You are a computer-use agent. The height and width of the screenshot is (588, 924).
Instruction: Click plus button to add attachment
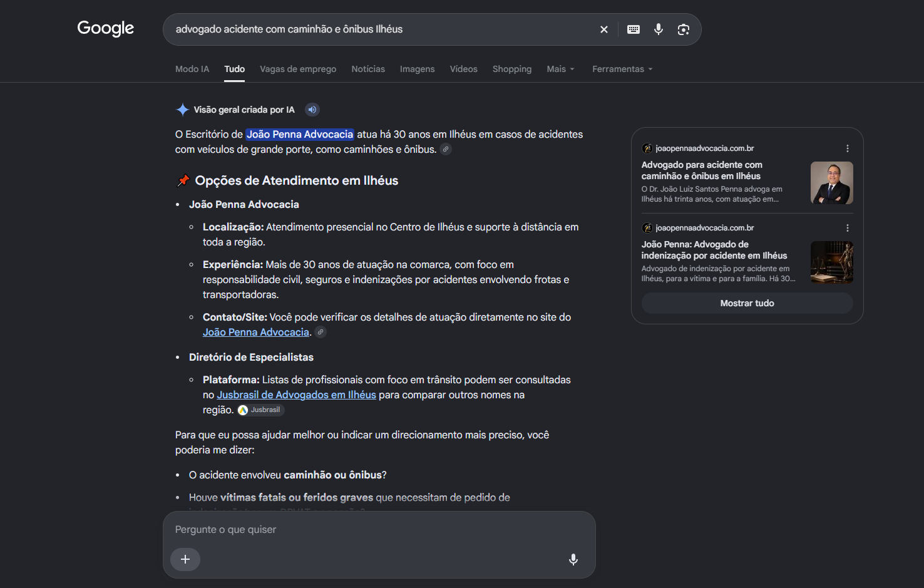[185, 559]
